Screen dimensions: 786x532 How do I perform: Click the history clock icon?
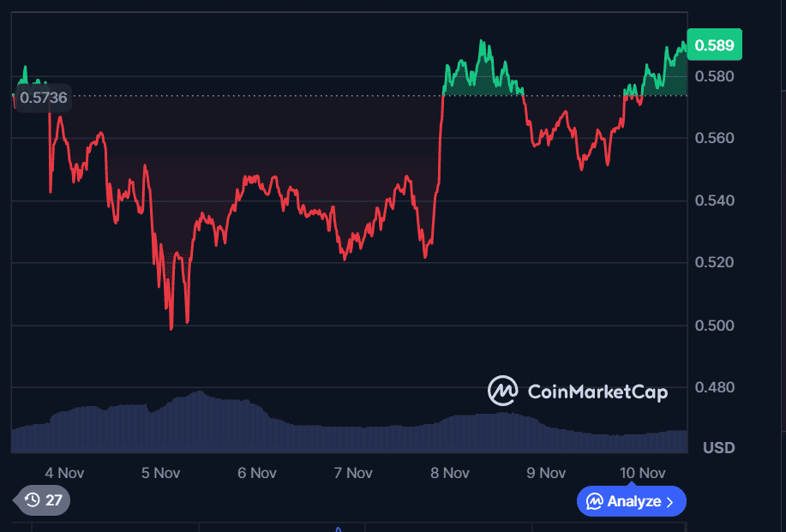pyautogui.click(x=33, y=500)
